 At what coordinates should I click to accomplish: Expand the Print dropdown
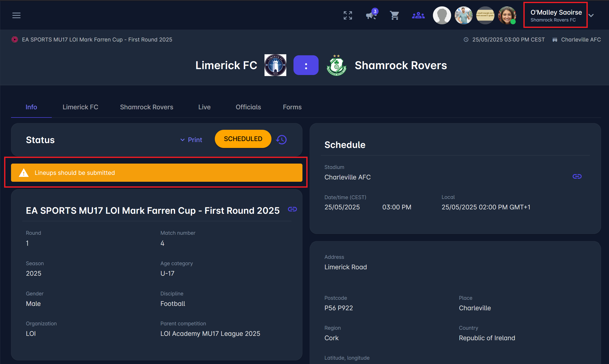point(191,140)
